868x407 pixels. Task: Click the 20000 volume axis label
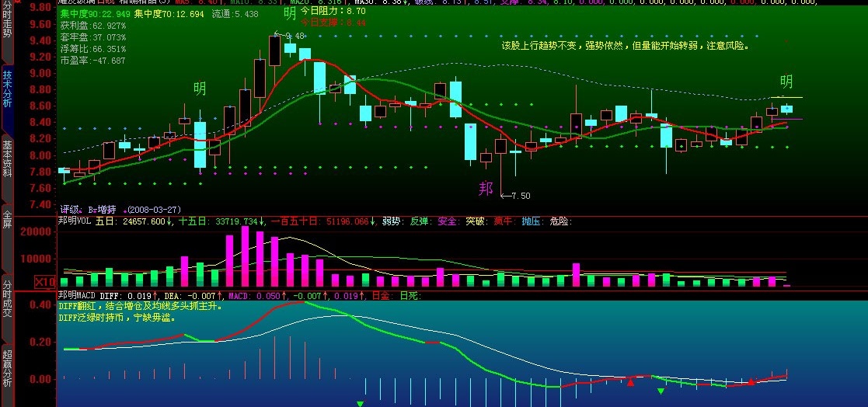tap(36, 232)
